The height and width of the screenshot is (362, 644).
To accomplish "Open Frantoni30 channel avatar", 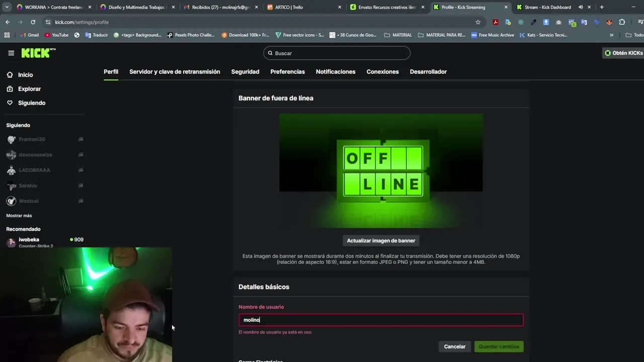I will point(11,139).
